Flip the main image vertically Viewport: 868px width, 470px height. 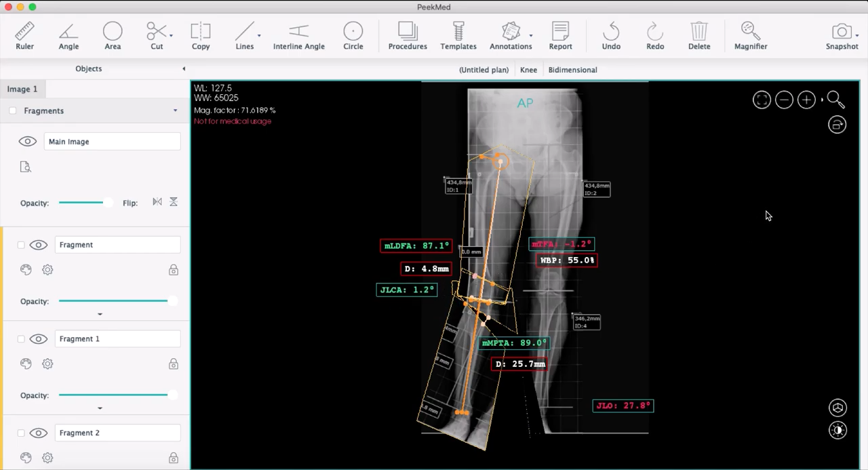(174, 202)
